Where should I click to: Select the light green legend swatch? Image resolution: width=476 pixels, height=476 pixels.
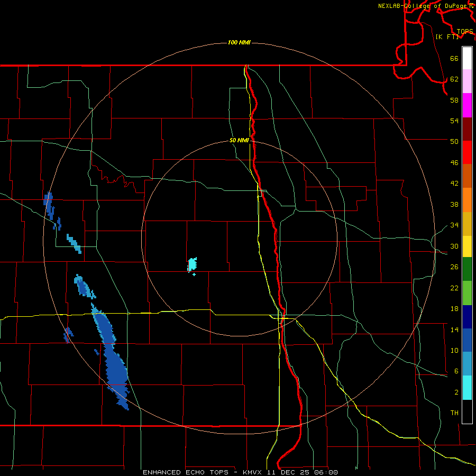pos(467,293)
